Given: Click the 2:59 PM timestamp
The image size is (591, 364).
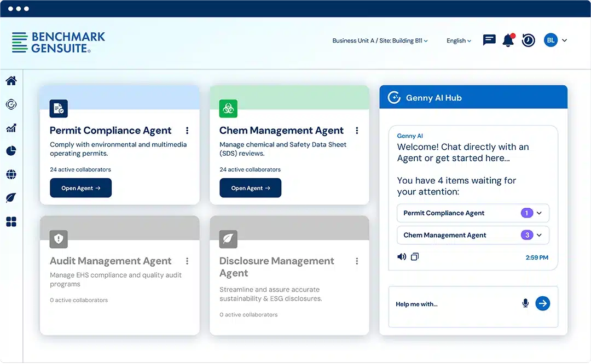Looking at the screenshot, I should coord(537,257).
